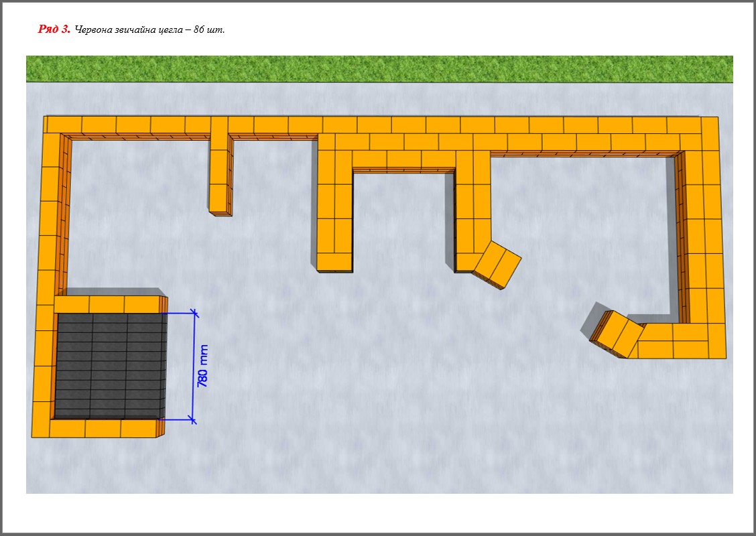Click the top tick of the blue dimension line
The image size is (756, 536).
pyautogui.click(x=194, y=312)
